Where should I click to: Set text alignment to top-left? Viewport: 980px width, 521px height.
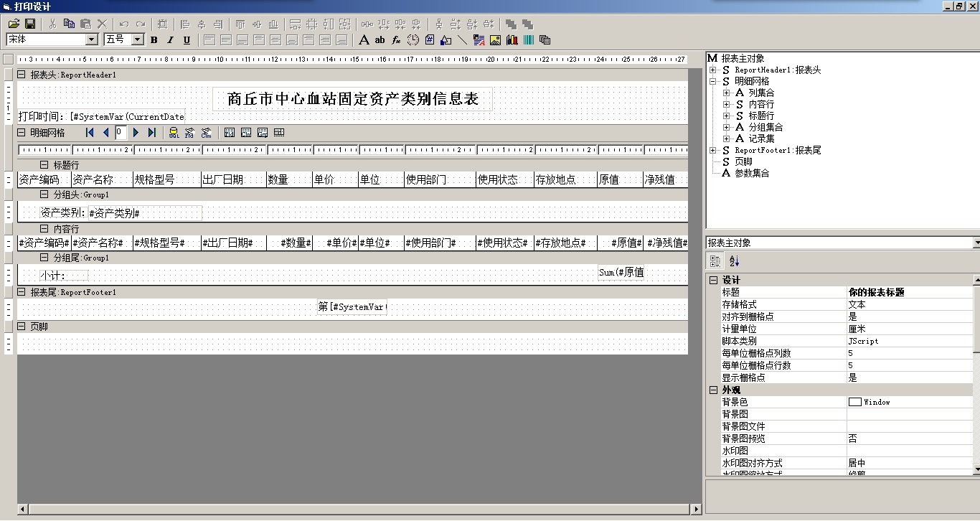[209, 40]
